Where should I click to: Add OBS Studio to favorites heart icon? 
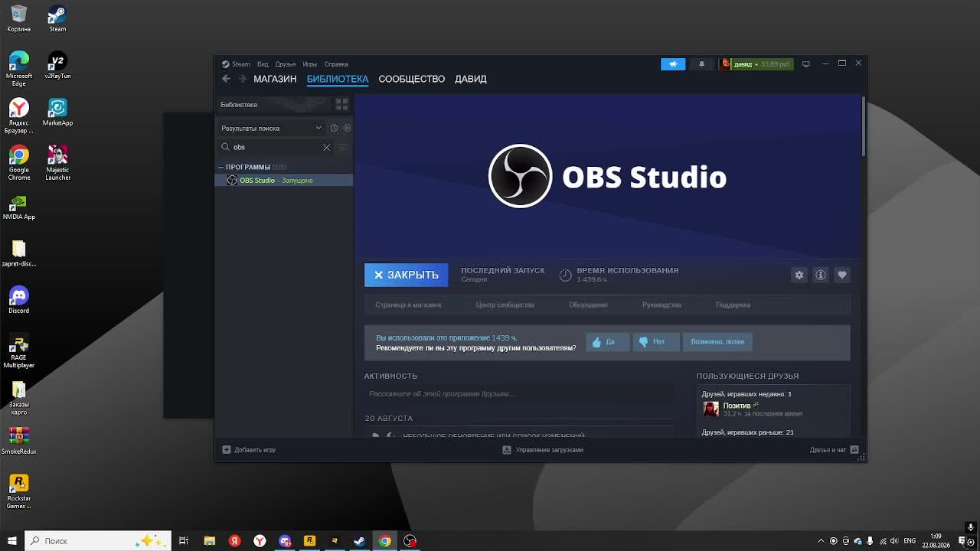click(x=842, y=275)
